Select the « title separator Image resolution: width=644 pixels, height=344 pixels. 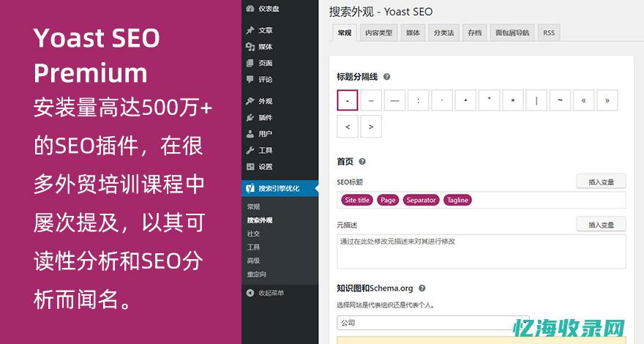[x=584, y=100]
